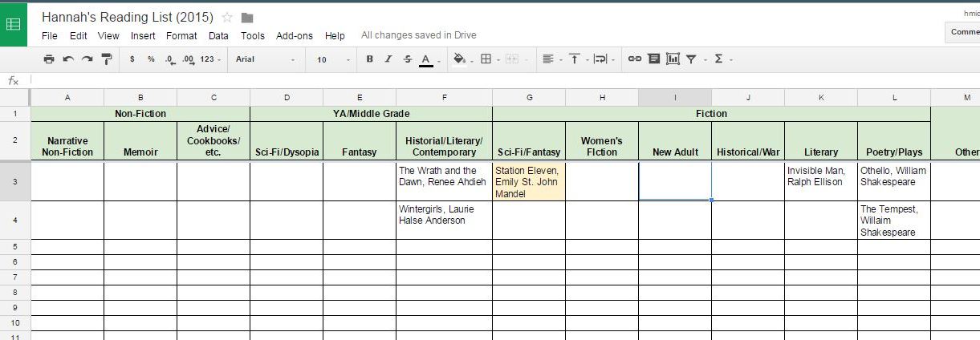Open the fill color bucket
980x340 pixels.
pos(460,59)
